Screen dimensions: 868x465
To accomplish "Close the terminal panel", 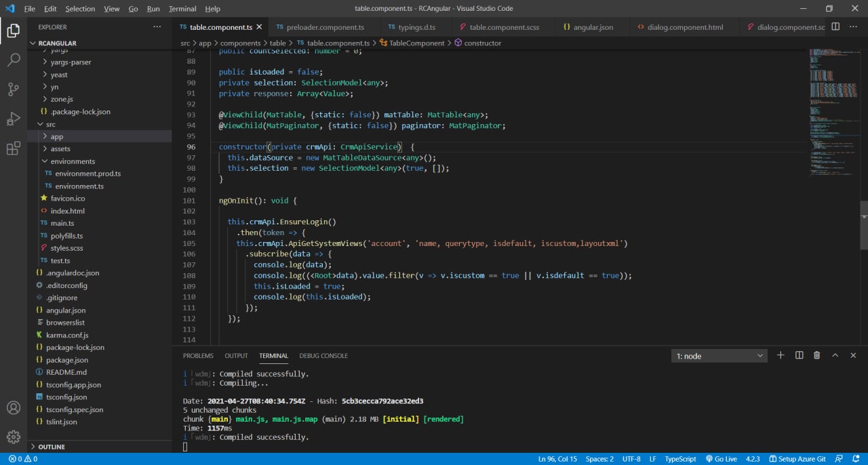I will click(x=853, y=355).
